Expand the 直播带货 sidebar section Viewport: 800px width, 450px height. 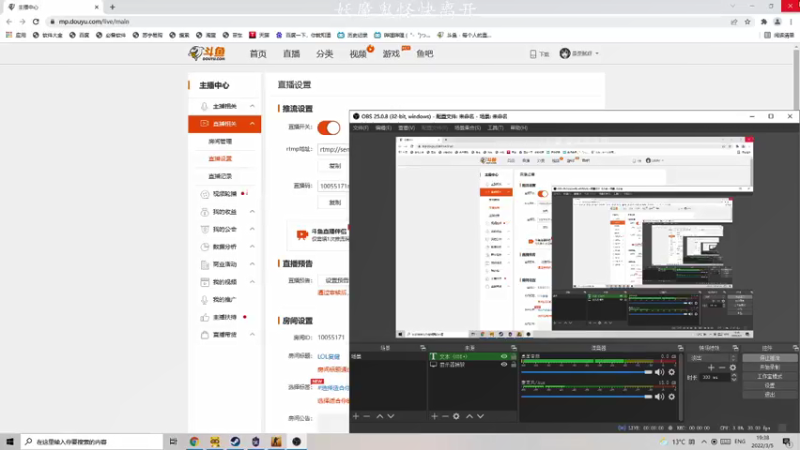pos(252,334)
